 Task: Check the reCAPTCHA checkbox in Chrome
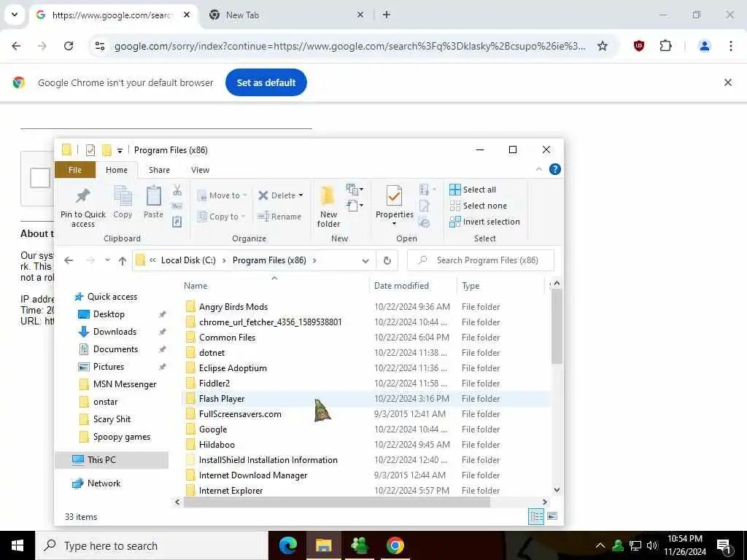coord(40,178)
